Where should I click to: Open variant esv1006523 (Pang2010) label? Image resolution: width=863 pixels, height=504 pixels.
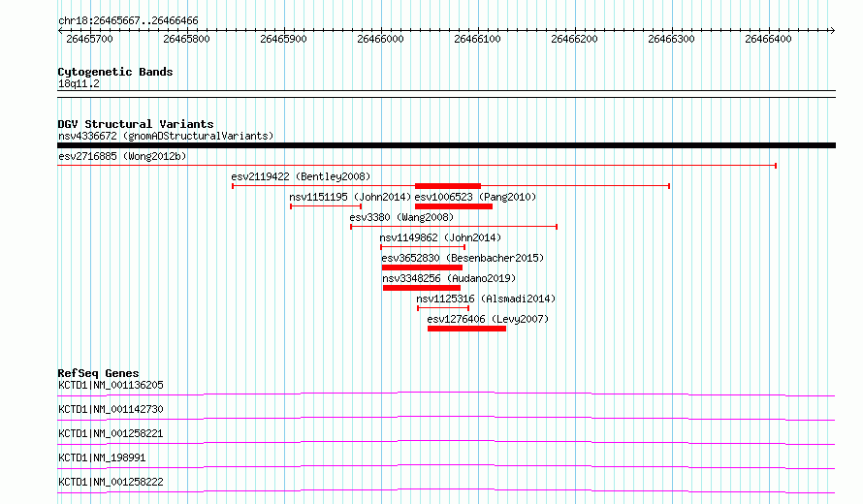click(475, 197)
